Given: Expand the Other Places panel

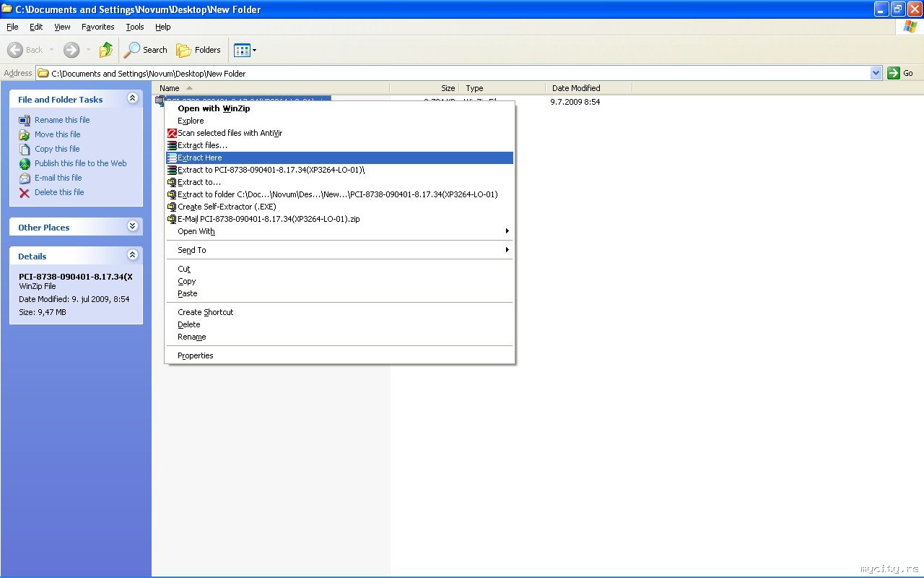Looking at the screenshot, I should pos(132,226).
